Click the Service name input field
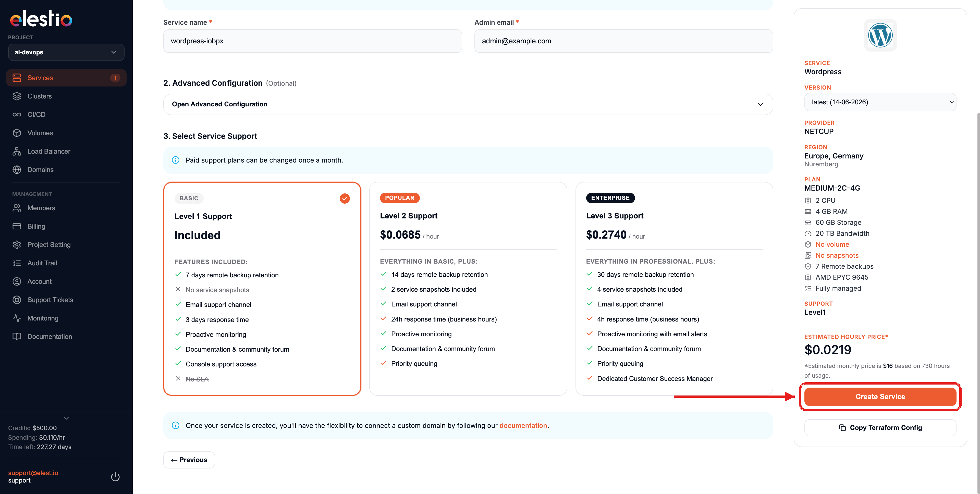The width and height of the screenshot is (980, 494). (313, 41)
